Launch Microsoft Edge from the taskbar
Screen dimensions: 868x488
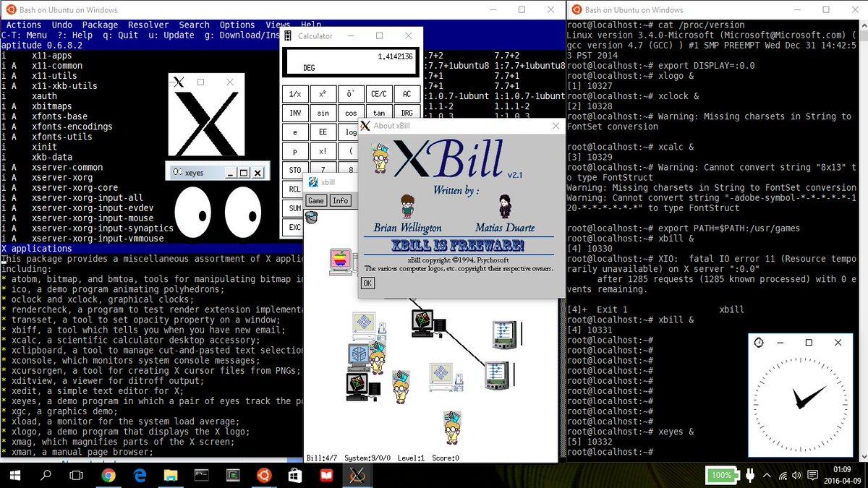click(x=140, y=475)
